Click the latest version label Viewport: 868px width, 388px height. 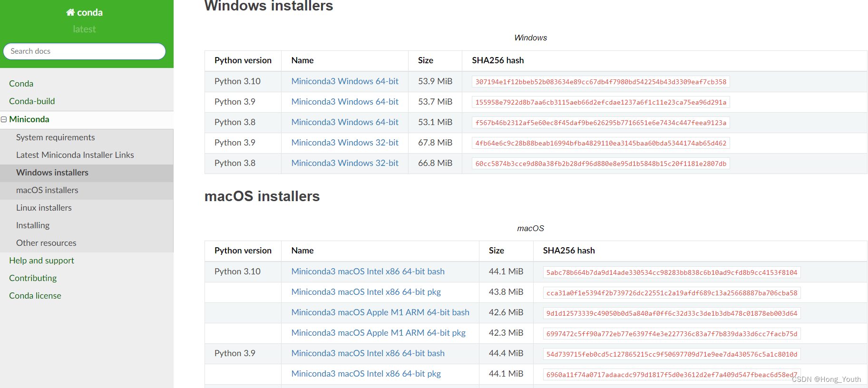(x=84, y=29)
